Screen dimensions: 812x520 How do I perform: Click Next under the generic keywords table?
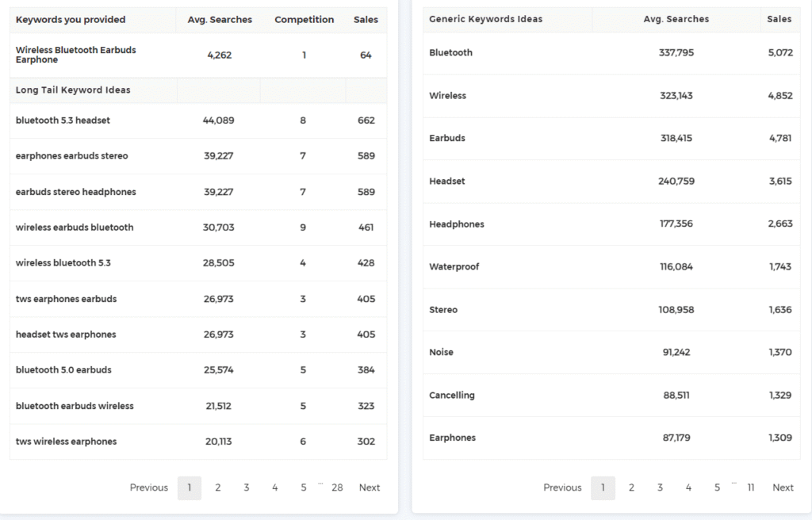point(783,487)
